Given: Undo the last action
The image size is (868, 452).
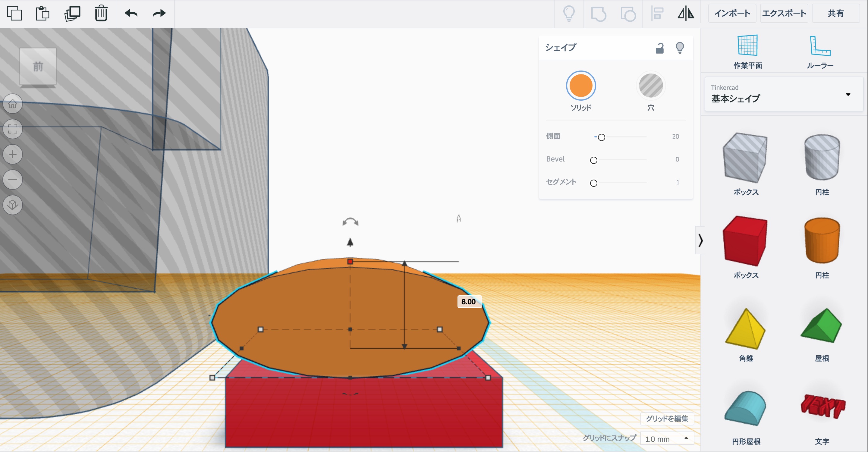Looking at the screenshot, I should 131,14.
